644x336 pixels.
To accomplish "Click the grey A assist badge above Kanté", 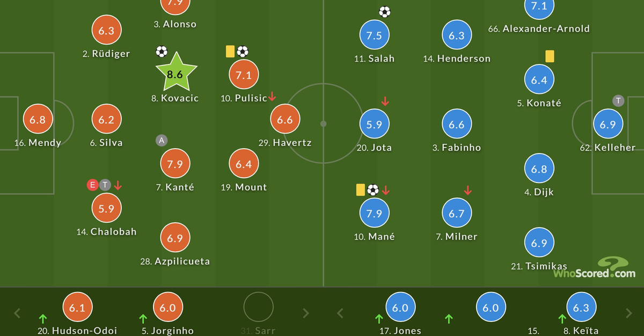I will point(162,141).
